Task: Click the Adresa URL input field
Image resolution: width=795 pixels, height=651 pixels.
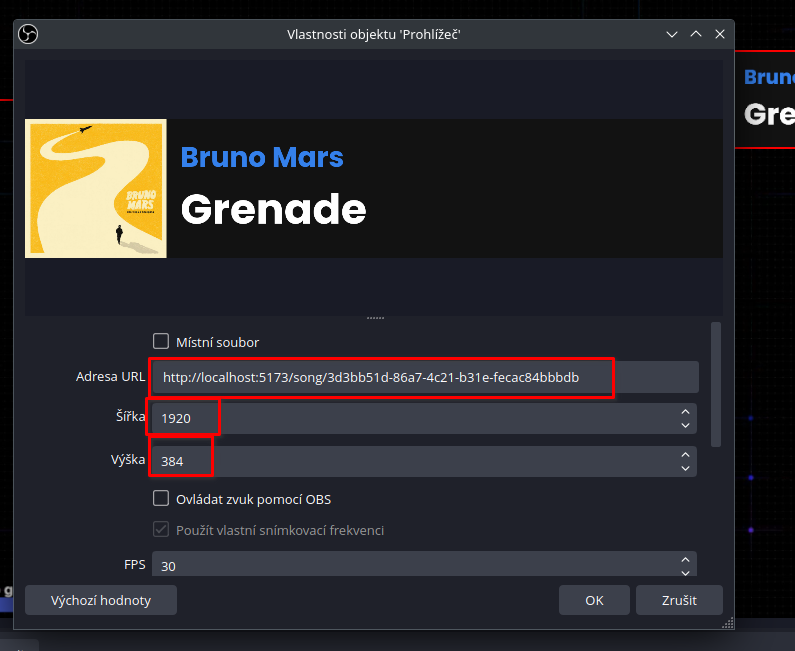Action: pos(425,377)
